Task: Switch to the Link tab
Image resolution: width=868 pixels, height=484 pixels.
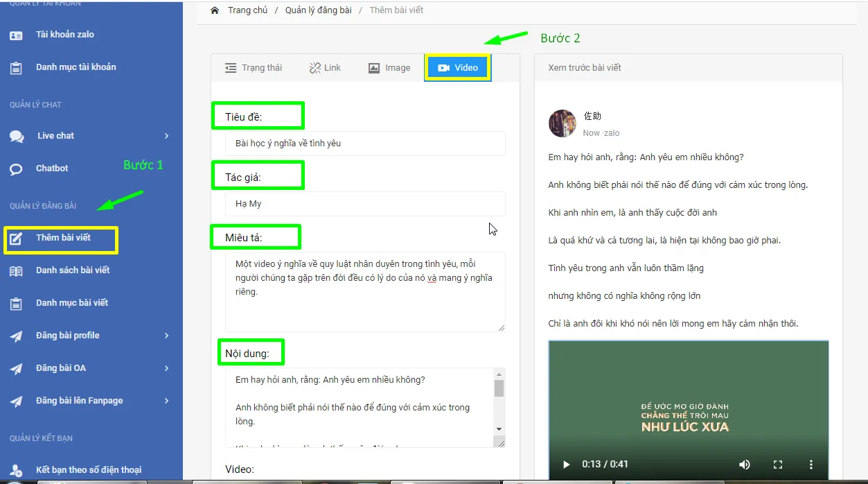Action: tap(325, 68)
